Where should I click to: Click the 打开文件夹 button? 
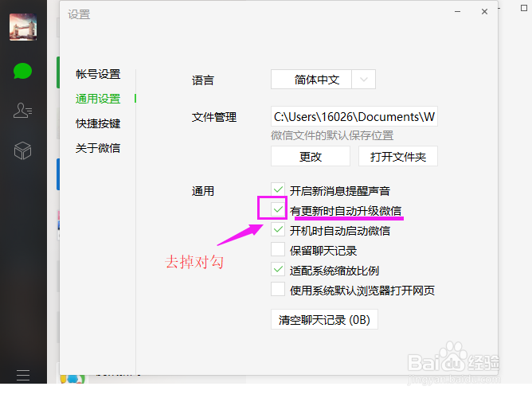pos(398,156)
